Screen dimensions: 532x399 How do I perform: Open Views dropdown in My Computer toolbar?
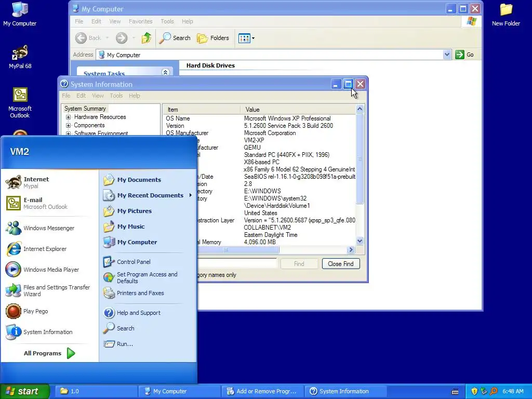point(246,38)
